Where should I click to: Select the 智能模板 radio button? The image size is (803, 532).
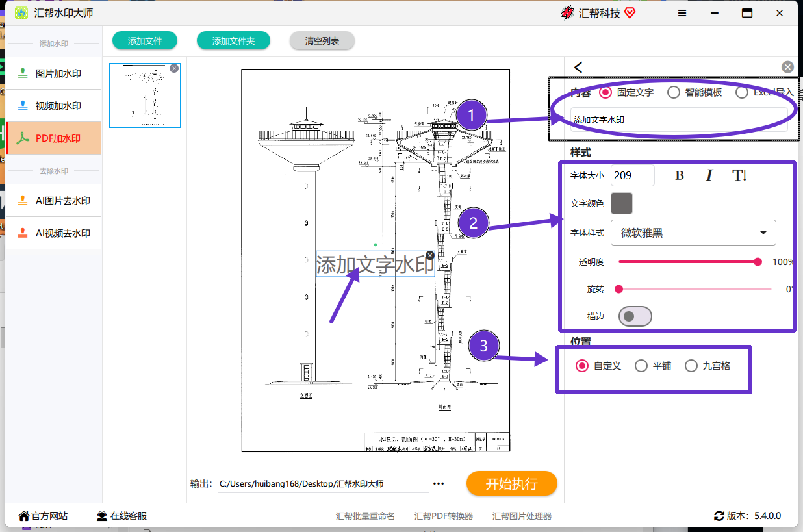674,92
